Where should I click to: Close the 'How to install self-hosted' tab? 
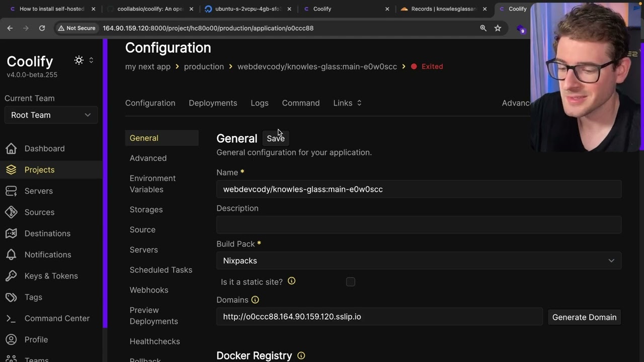click(x=94, y=9)
